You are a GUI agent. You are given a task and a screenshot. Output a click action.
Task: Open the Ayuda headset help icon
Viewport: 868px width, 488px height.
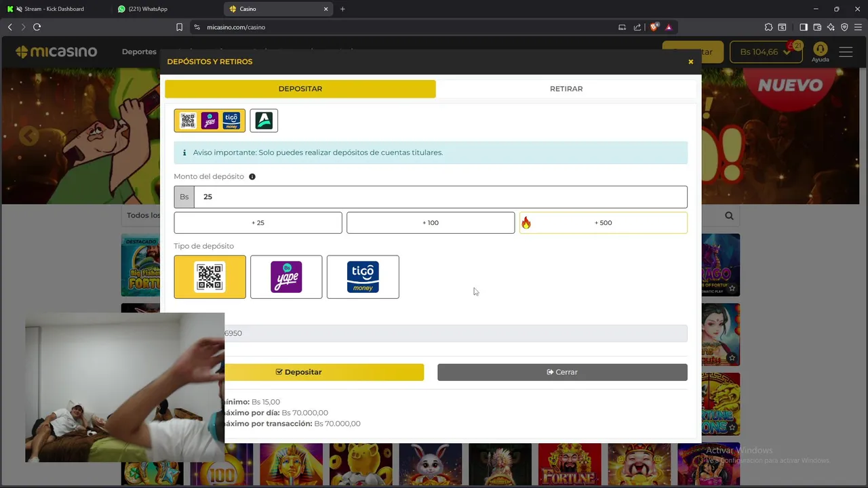point(821,52)
